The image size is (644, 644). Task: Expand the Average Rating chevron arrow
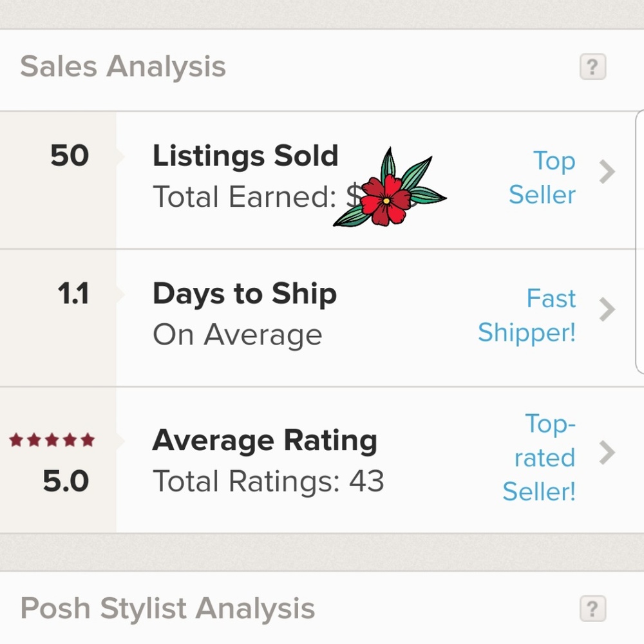click(607, 453)
